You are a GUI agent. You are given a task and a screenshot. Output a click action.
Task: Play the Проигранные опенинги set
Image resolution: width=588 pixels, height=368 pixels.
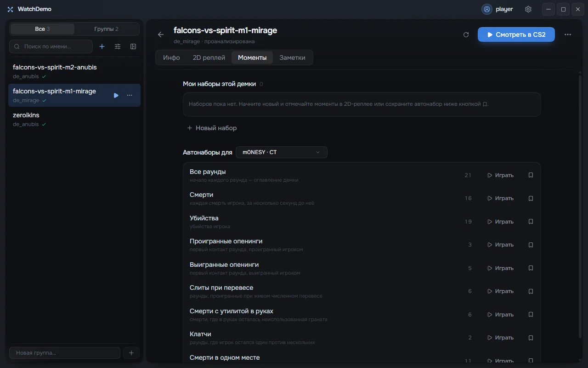click(x=500, y=245)
